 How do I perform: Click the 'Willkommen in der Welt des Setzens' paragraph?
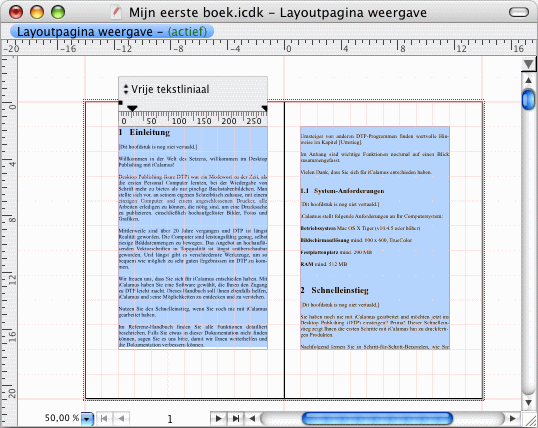click(193, 162)
